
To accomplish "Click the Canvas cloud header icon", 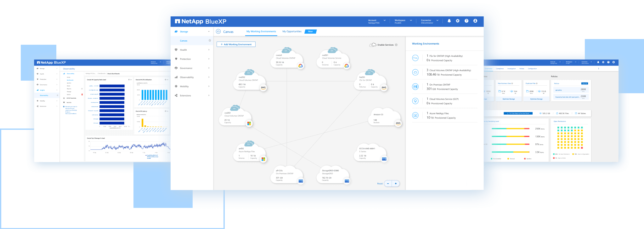I will click(218, 31).
